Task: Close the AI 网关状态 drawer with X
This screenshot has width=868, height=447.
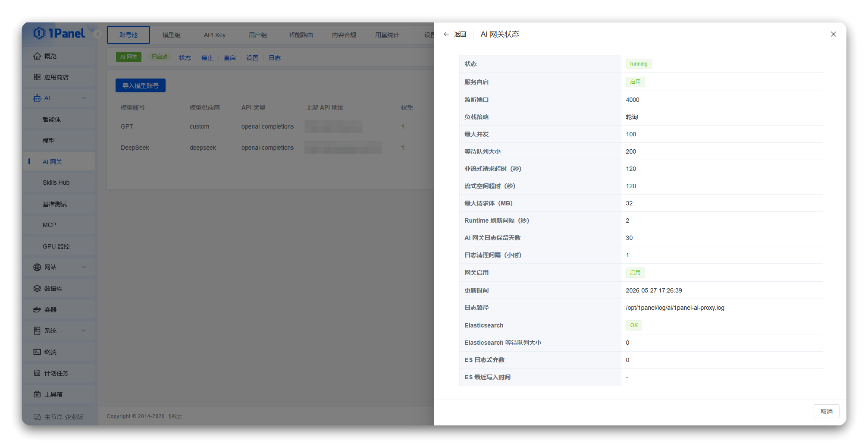Action: (833, 34)
